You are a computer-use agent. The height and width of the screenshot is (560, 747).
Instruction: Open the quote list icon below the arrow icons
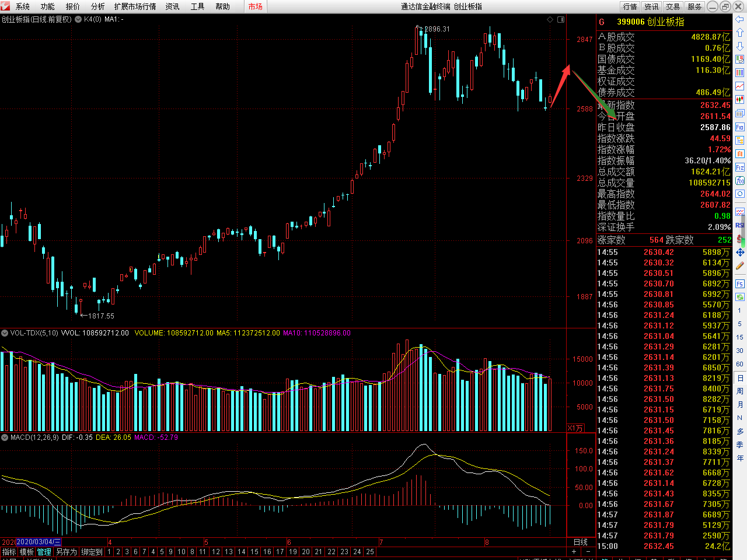739,60
